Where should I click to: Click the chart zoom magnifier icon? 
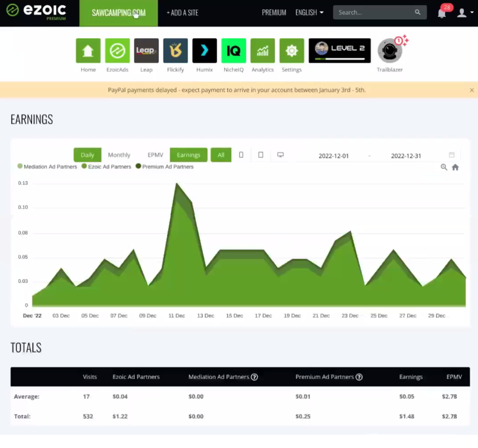point(444,167)
